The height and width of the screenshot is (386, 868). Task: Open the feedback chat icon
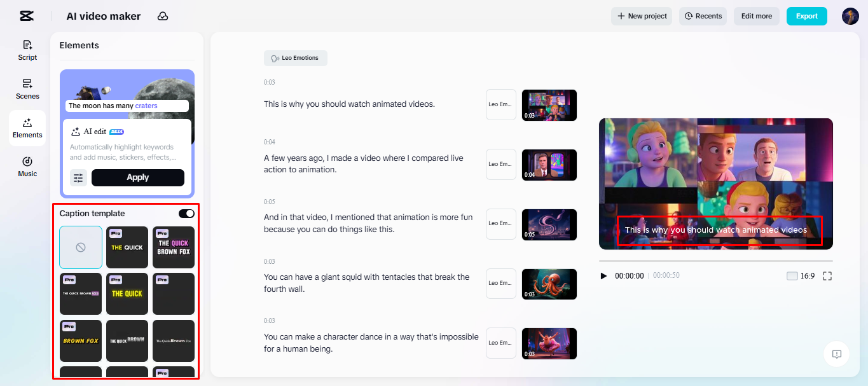click(837, 354)
